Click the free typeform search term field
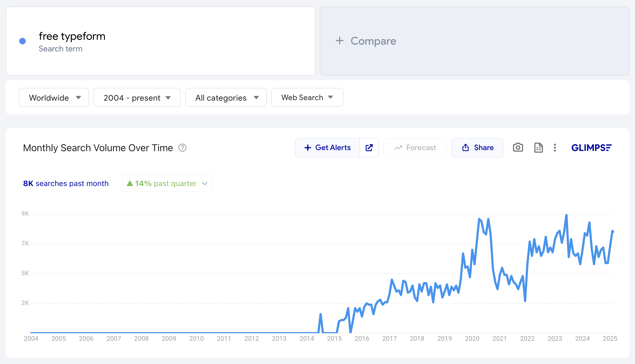Viewport: 635px width, 364px height. [72, 36]
